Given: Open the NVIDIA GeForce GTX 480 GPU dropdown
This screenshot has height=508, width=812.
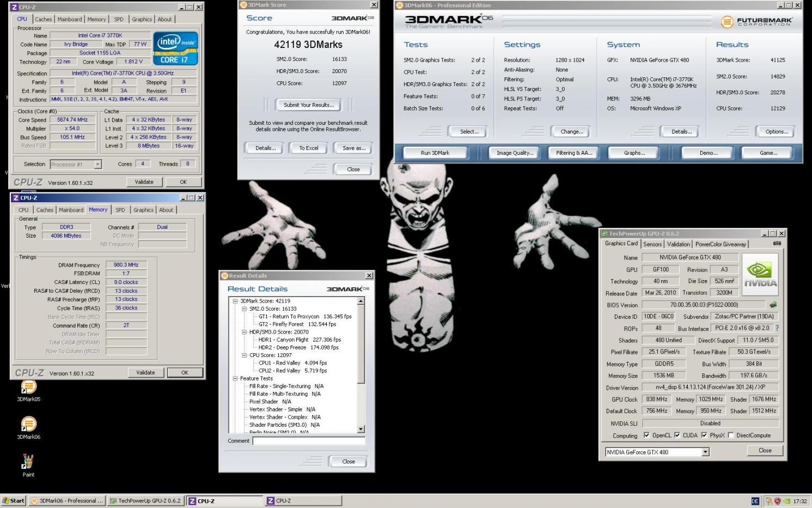Looking at the screenshot, I should point(705,452).
